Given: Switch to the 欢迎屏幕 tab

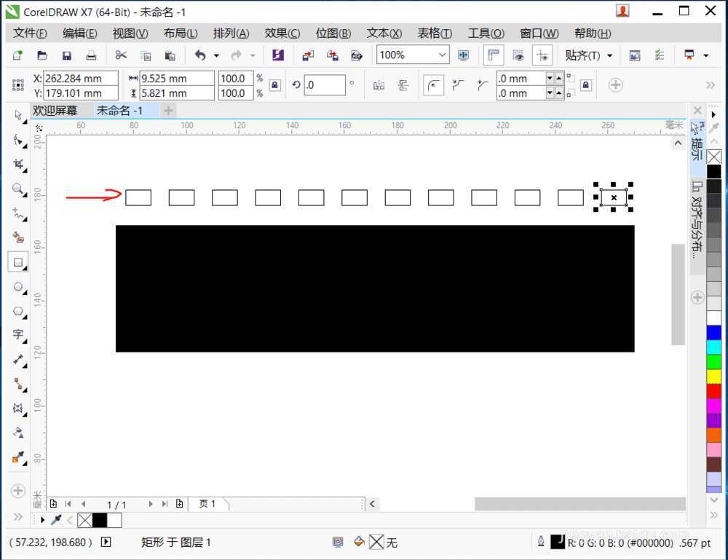Looking at the screenshot, I should (56, 110).
